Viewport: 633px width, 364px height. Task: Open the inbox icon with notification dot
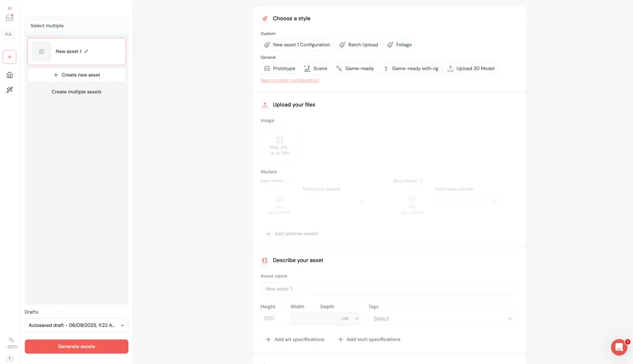9,18
